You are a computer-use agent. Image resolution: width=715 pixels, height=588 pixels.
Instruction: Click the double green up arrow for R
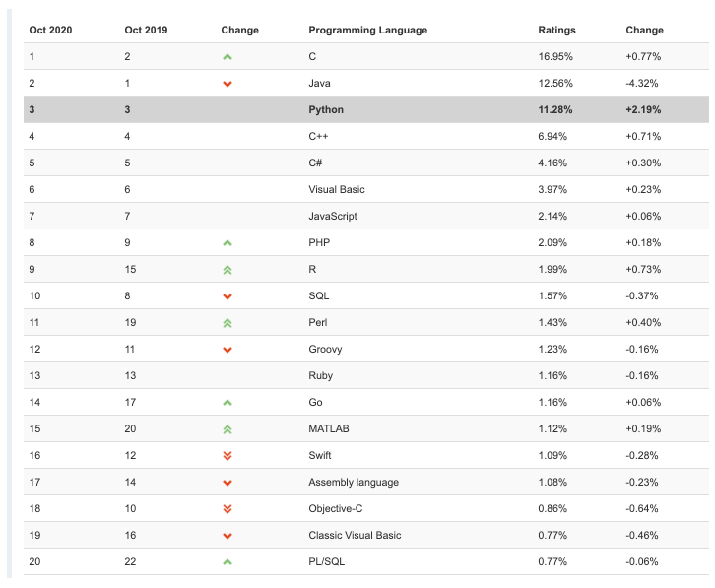(227, 269)
